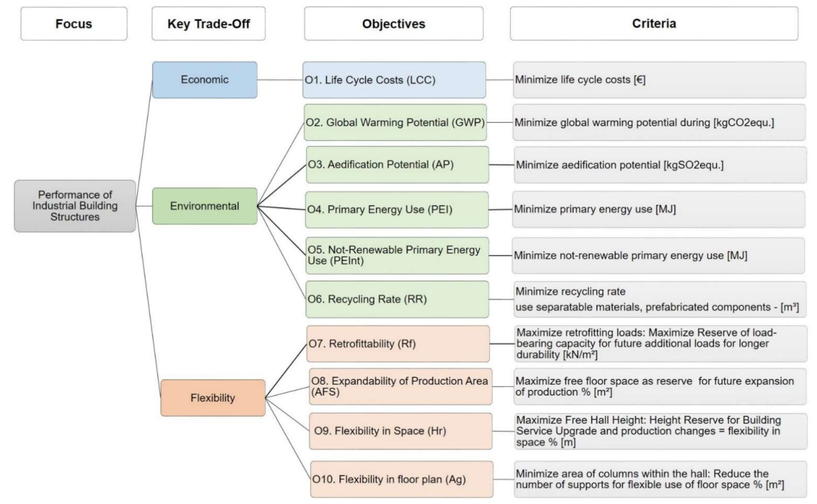Click O2 Global Warming Potential box

click(395, 123)
